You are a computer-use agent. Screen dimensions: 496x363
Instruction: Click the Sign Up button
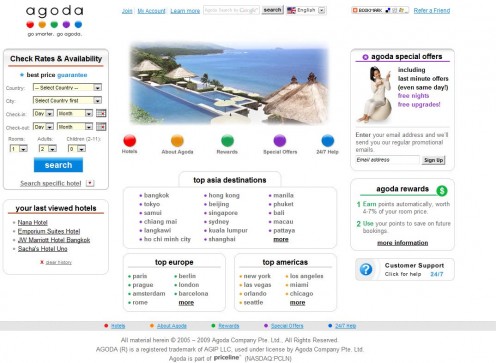click(433, 160)
